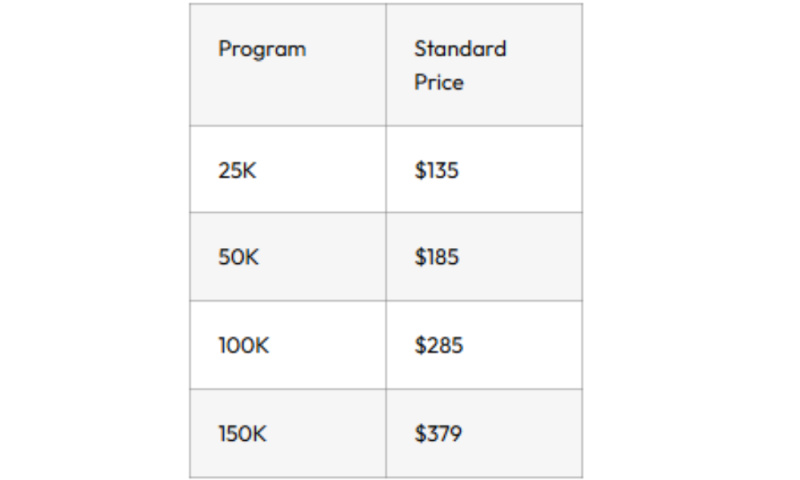Image resolution: width=800 pixels, height=480 pixels.
Task: Pick the most expensive program's price
Action: click(x=438, y=434)
